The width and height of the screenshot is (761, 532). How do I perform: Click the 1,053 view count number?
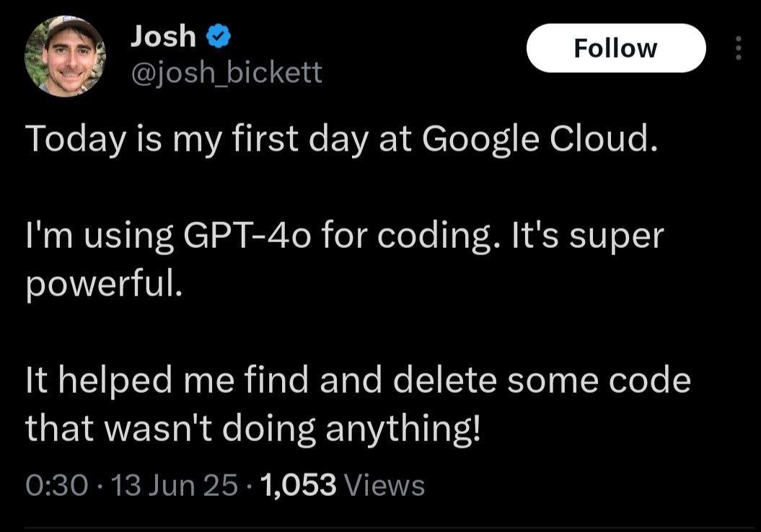300,485
